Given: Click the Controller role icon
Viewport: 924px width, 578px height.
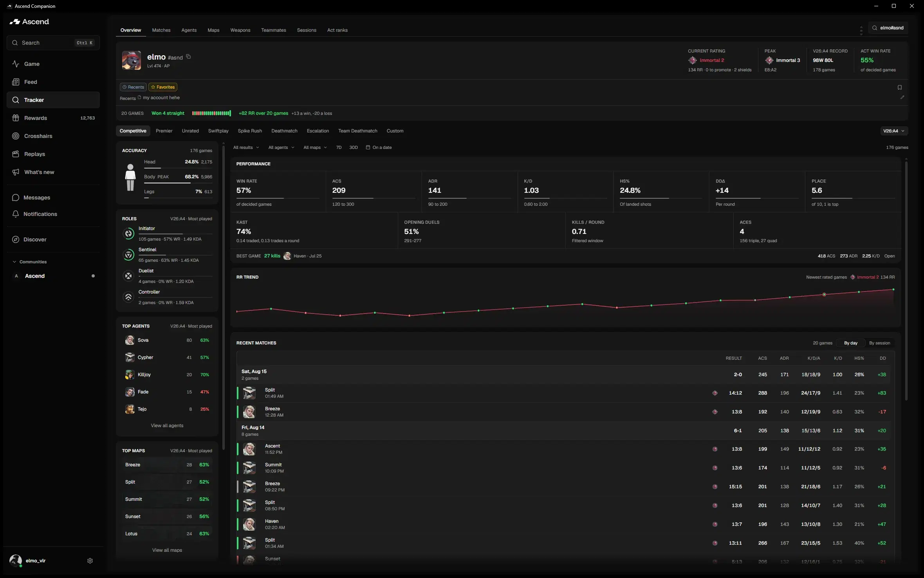Looking at the screenshot, I should pos(128,297).
